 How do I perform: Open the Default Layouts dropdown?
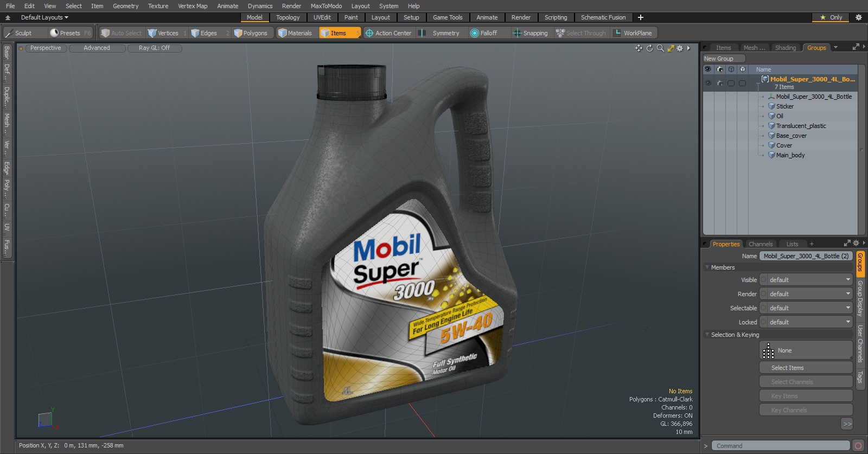44,17
